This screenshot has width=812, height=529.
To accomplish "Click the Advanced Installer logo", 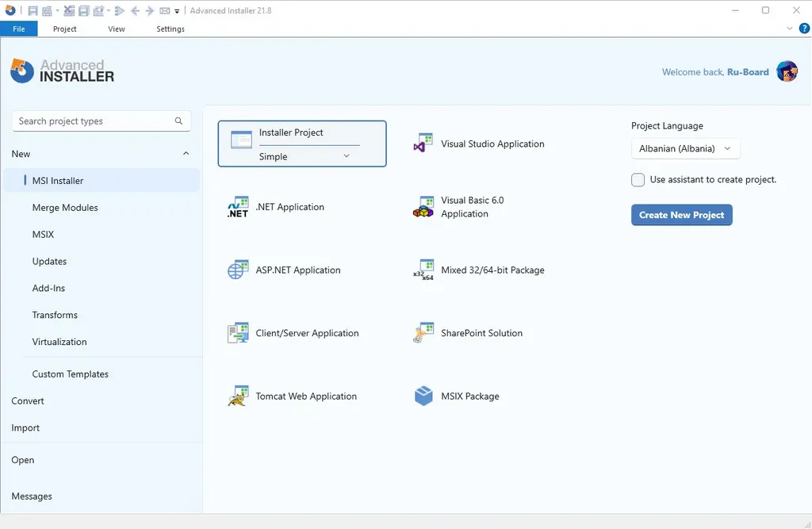I will pos(62,71).
